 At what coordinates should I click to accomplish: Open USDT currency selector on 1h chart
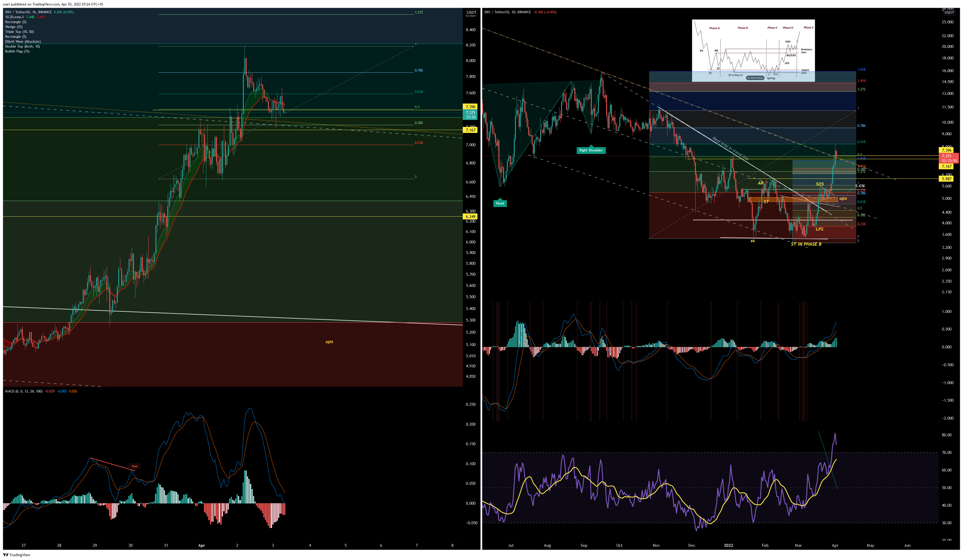coord(472,12)
